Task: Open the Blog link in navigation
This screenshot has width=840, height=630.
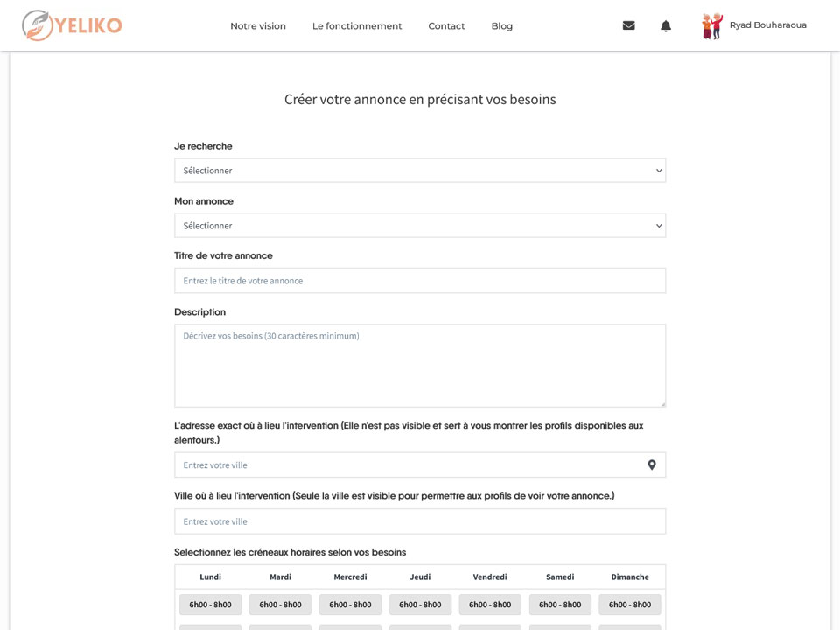Action: (502, 25)
